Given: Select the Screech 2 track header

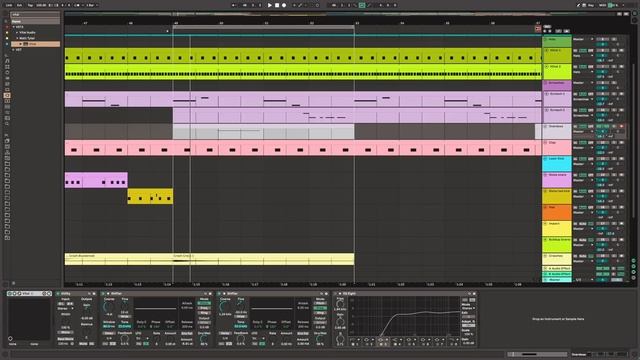Looking at the screenshot, I should coord(557,116).
